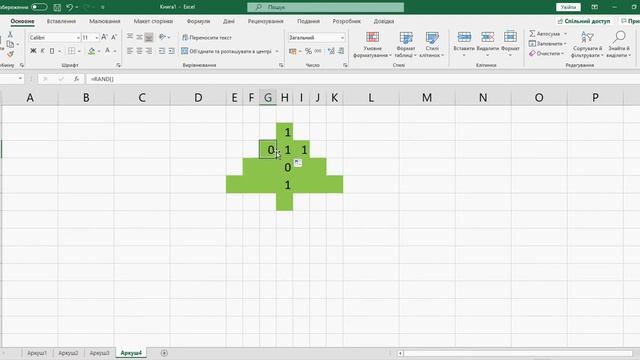Align text right icon

(x=149, y=51)
